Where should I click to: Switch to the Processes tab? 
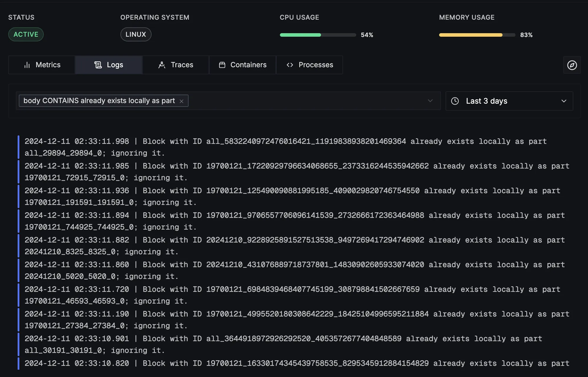click(x=310, y=65)
